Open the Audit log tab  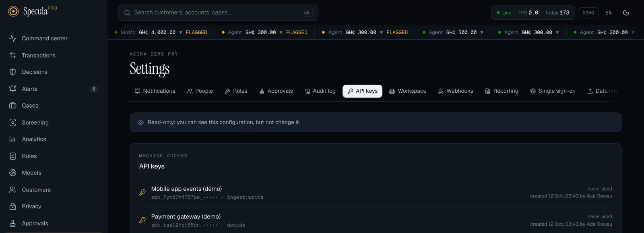coord(320,91)
